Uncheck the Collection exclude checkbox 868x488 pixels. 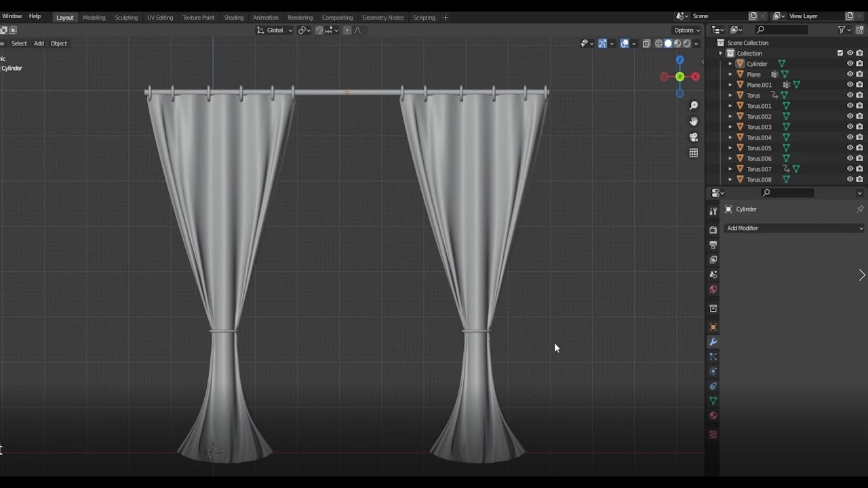pos(840,53)
